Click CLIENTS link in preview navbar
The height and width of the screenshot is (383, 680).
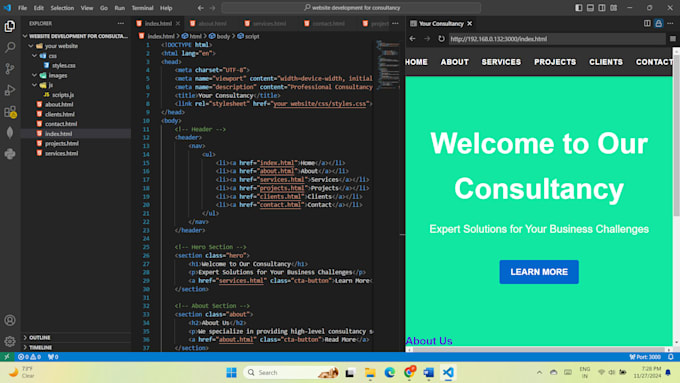[x=605, y=62]
